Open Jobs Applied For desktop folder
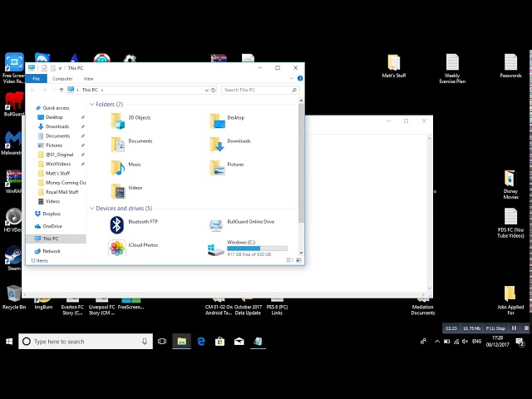 (x=510, y=300)
